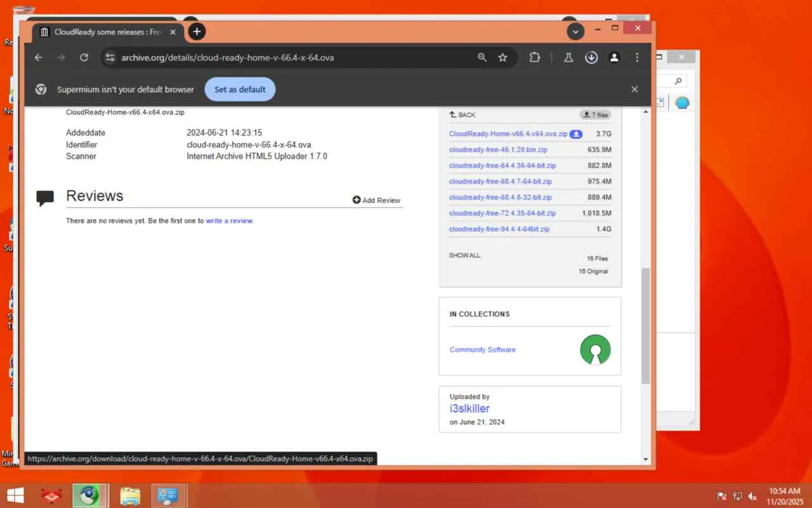The image size is (812, 508).
Task: Click the Add Review link text
Action: pos(381,200)
